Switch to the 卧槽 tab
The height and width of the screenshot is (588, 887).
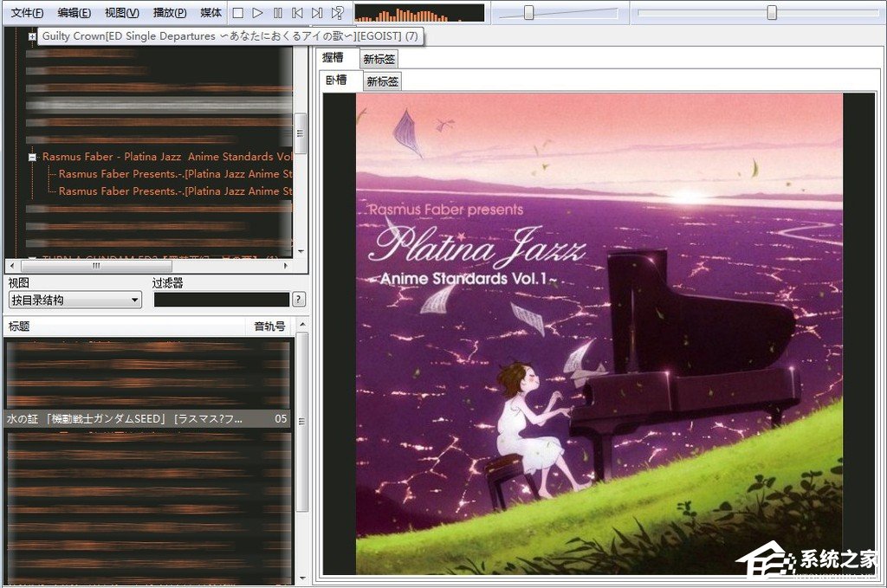pyautogui.click(x=339, y=81)
